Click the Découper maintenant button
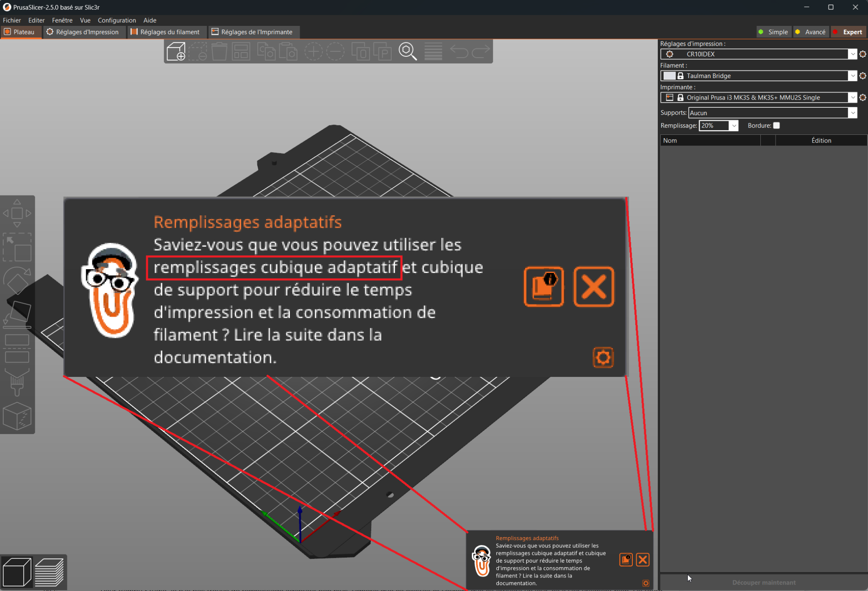 764,583
